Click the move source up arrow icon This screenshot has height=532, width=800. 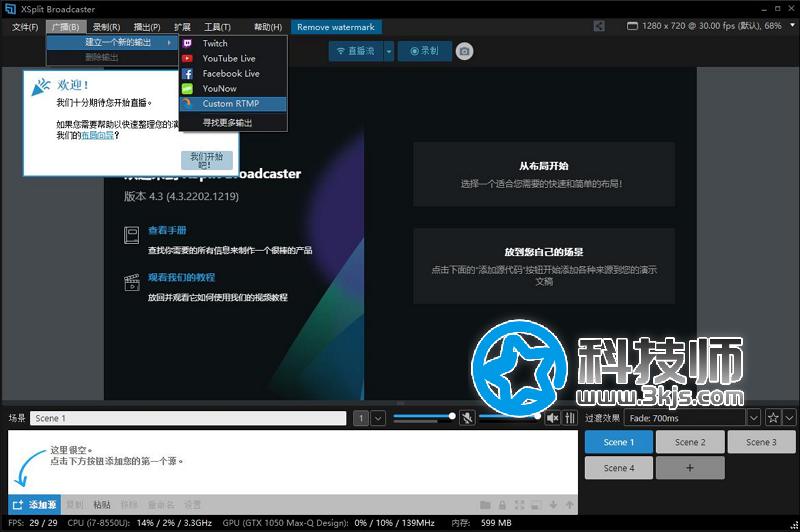point(569,505)
